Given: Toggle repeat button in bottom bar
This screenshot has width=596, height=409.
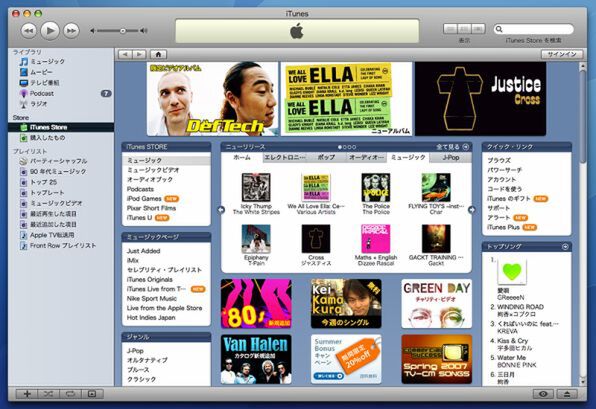Looking at the screenshot, I should (70, 394).
